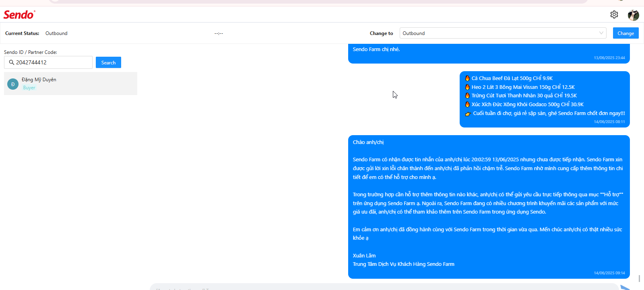Click the Cà Chua Beef Đà Lạt promo line
Image resolution: width=644 pixels, height=290 pixels.
coord(509,78)
